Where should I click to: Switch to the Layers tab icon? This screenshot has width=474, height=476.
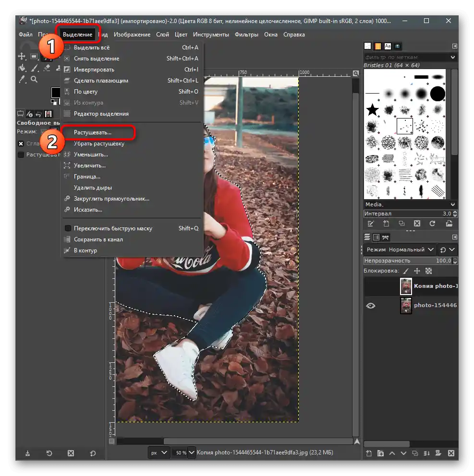367,237
